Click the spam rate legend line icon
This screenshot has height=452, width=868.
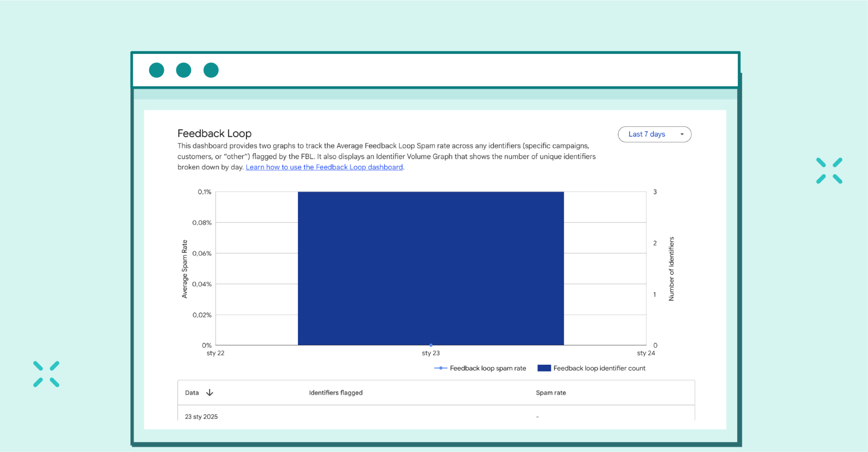point(440,368)
